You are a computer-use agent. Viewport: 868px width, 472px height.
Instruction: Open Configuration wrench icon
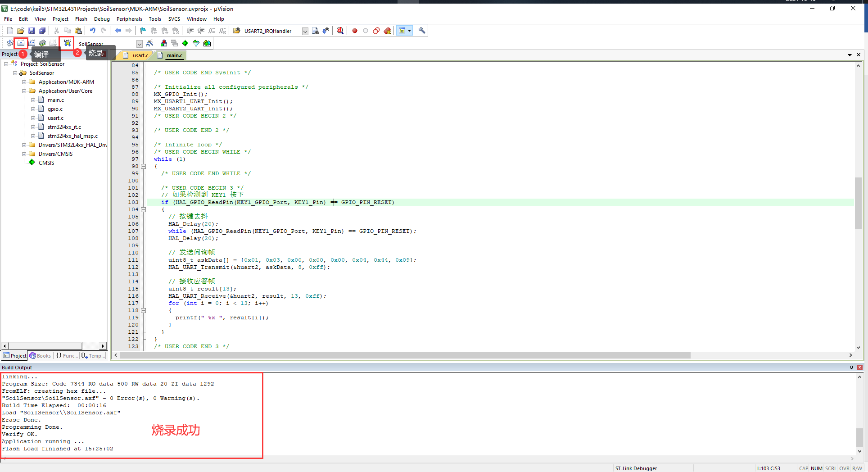click(x=422, y=31)
